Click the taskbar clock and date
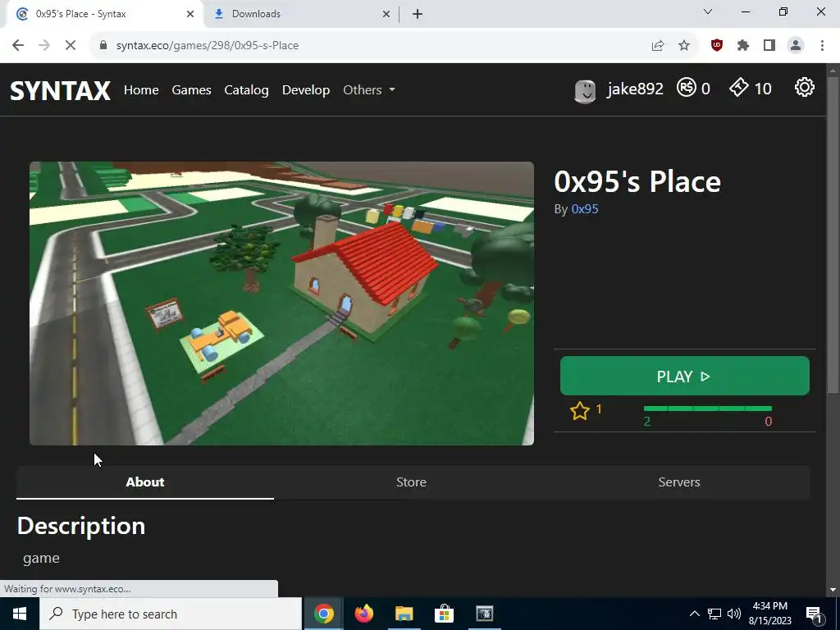The width and height of the screenshot is (840, 630). (x=769, y=614)
